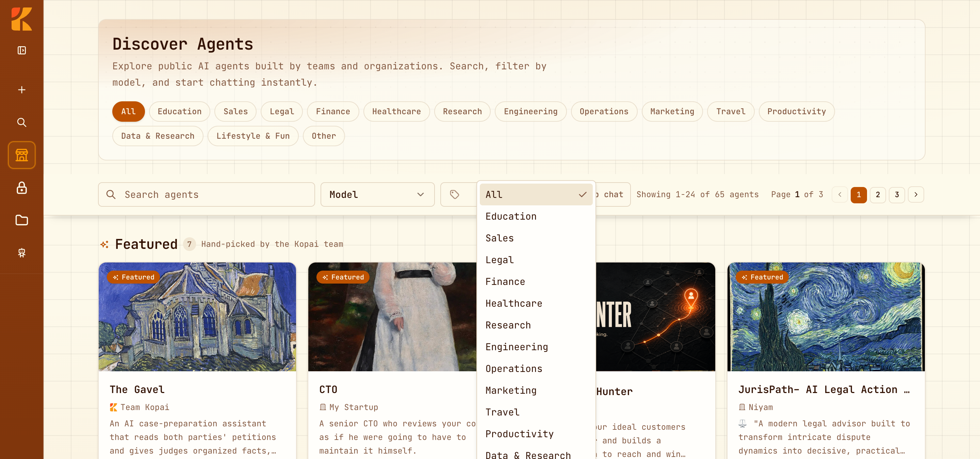Screen dimensions: 980x459
Task: Click the building icon beside My Startup
Action: (323, 407)
